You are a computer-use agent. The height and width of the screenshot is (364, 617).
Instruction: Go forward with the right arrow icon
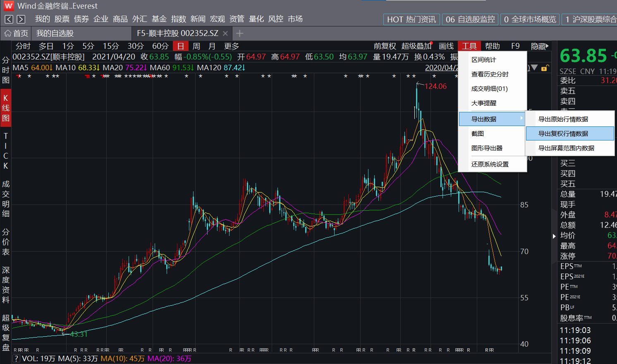click(21, 19)
